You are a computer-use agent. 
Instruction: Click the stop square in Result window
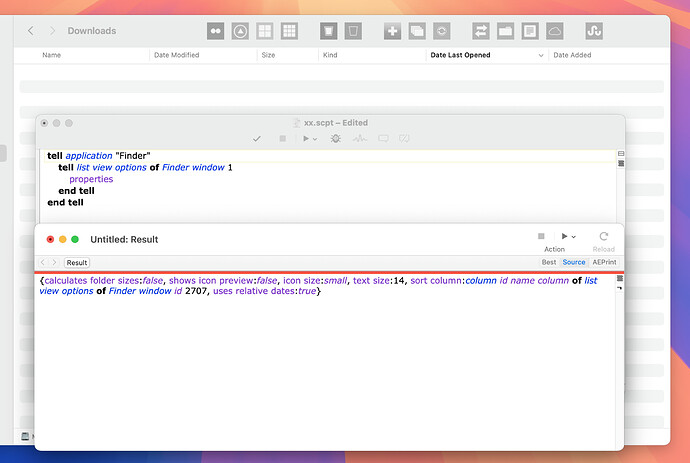[541, 237]
